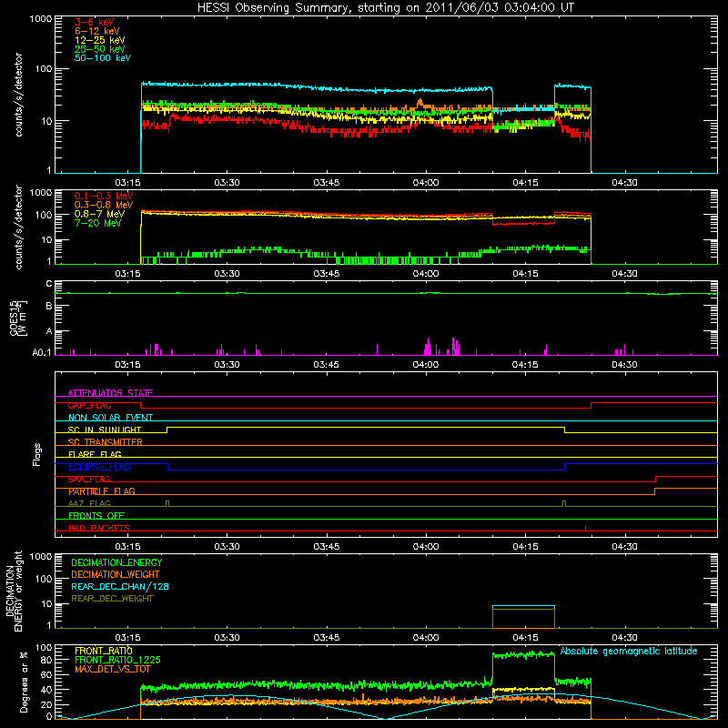This screenshot has width=728, height=728.
Task: Select the 25-50 keV legend label
Action: [100, 49]
